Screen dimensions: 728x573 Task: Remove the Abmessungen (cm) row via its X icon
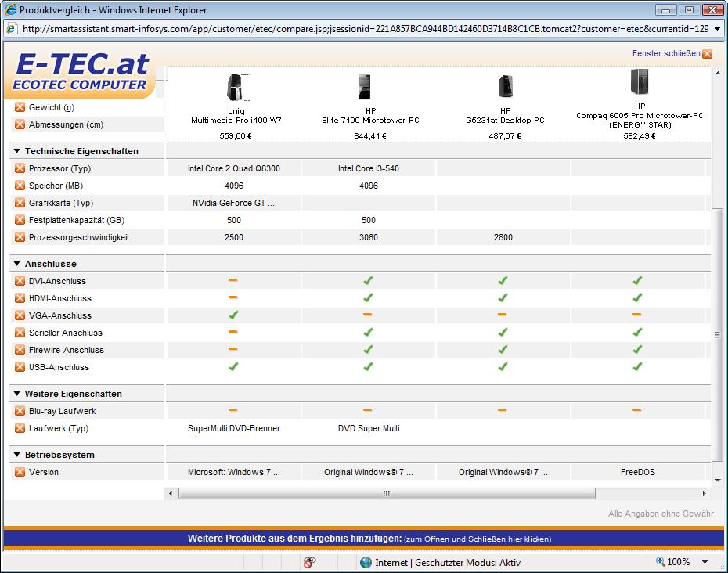click(x=20, y=124)
